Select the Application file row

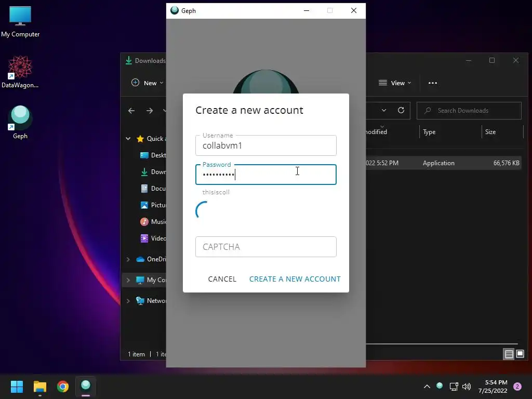click(444, 163)
